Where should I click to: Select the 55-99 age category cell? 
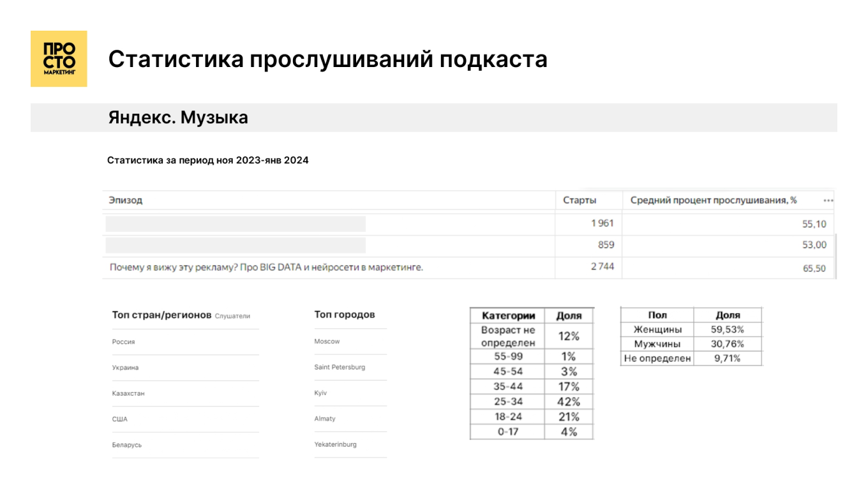click(x=508, y=356)
